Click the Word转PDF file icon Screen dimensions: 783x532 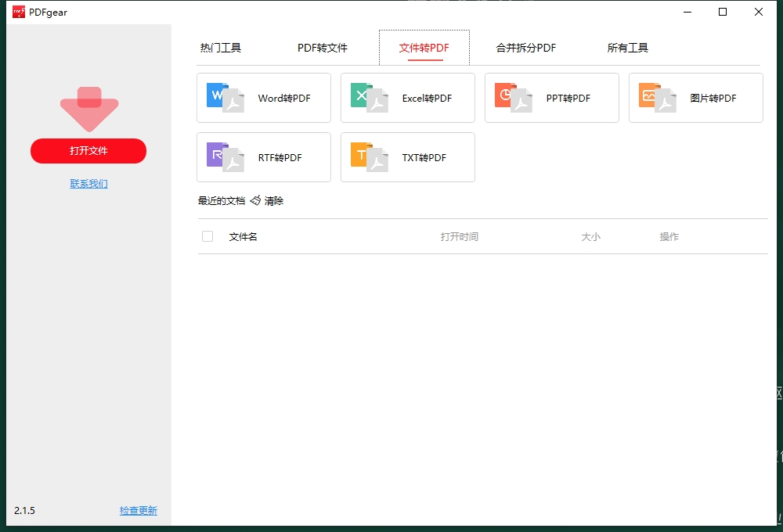coord(226,98)
